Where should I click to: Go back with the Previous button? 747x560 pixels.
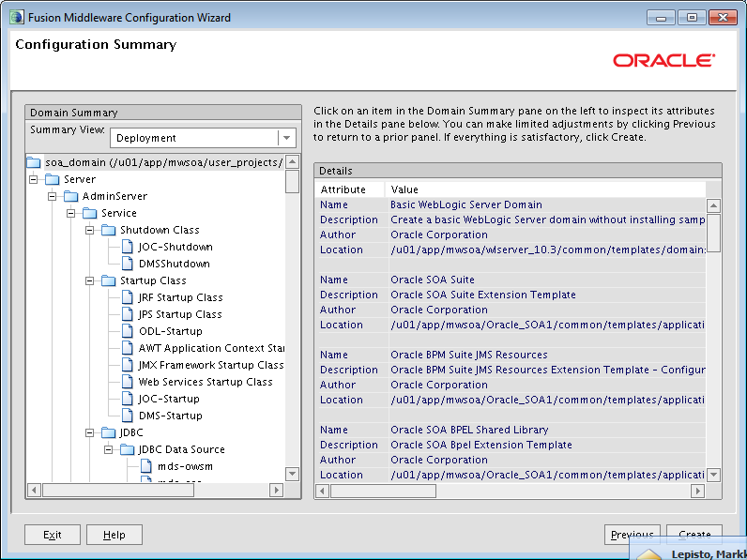click(x=633, y=535)
